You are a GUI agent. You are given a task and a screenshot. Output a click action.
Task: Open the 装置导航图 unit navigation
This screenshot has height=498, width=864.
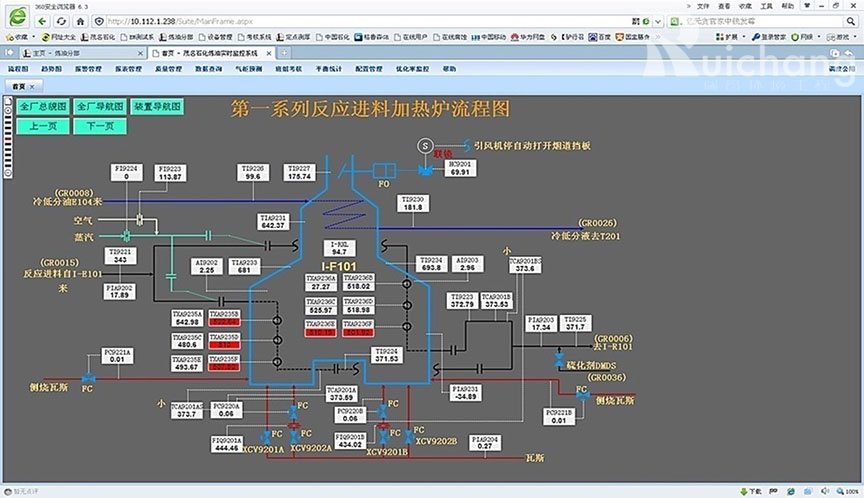(158, 105)
